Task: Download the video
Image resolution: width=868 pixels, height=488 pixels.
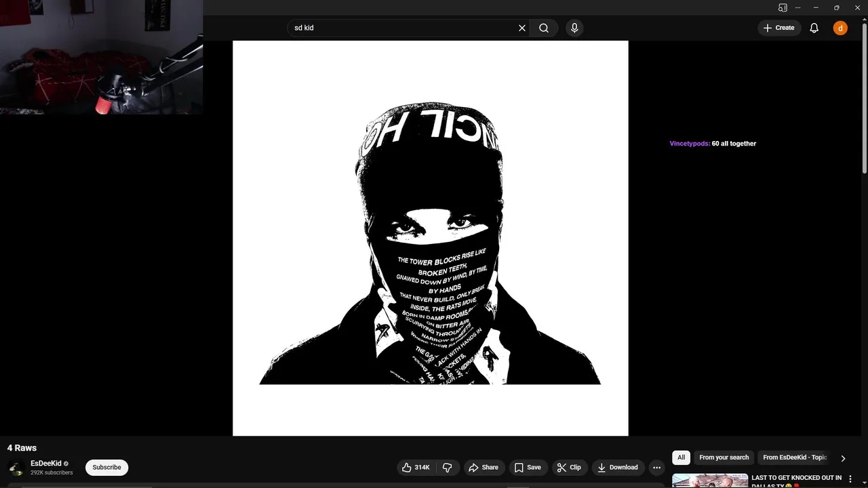Action: tap(617, 467)
